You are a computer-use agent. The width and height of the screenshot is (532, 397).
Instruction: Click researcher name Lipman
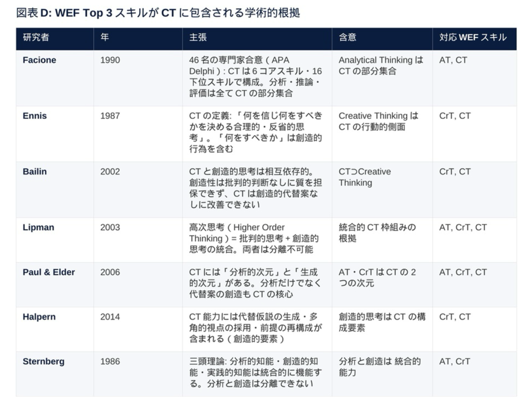click(38, 227)
